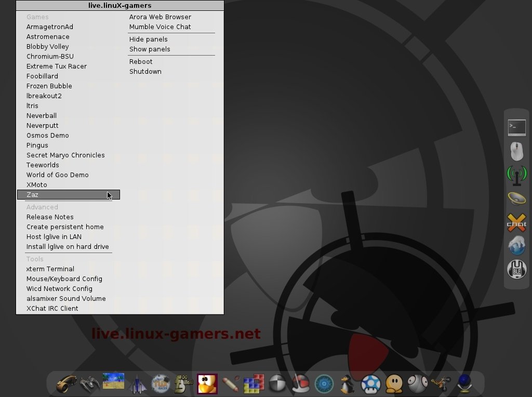532x397 pixels.
Task: Launch lbreakout2 paddle icon in dock
Action: (231, 384)
